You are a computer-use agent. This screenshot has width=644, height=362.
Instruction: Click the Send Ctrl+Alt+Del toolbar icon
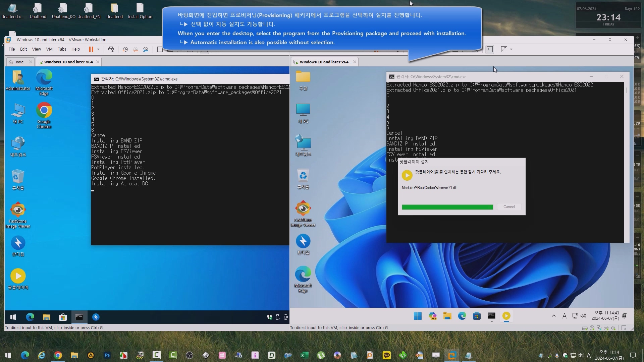[111, 49]
